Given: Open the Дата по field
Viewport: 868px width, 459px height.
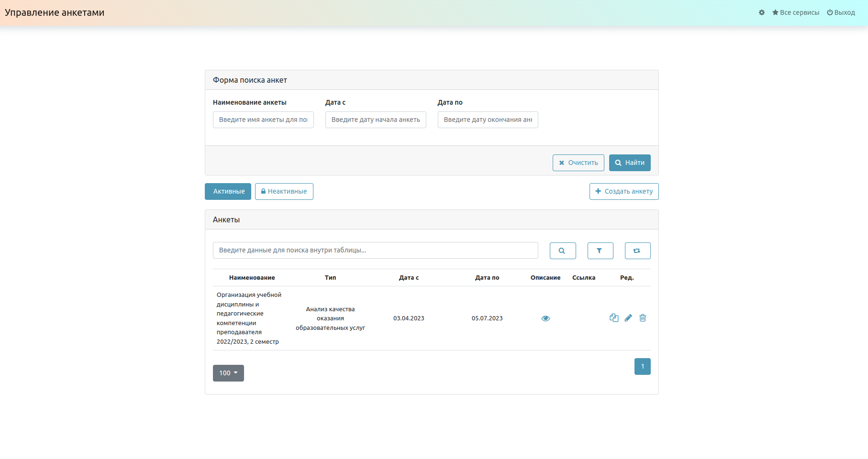Looking at the screenshot, I should coord(488,120).
